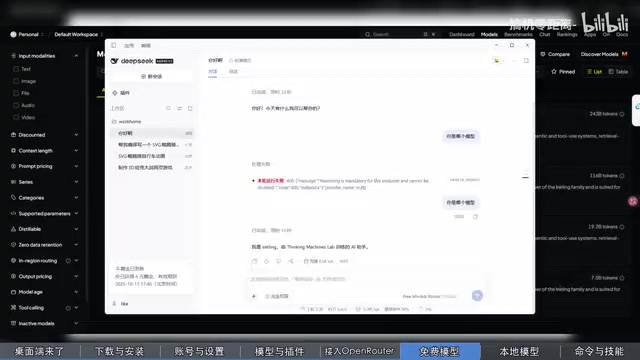Click the In-region routing info icon

tap(68, 261)
